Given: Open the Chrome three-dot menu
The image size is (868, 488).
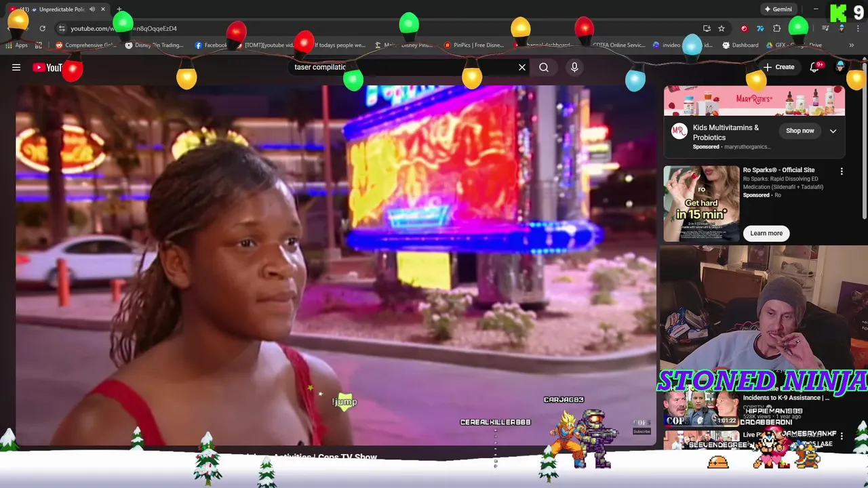Looking at the screenshot, I should 856,28.
